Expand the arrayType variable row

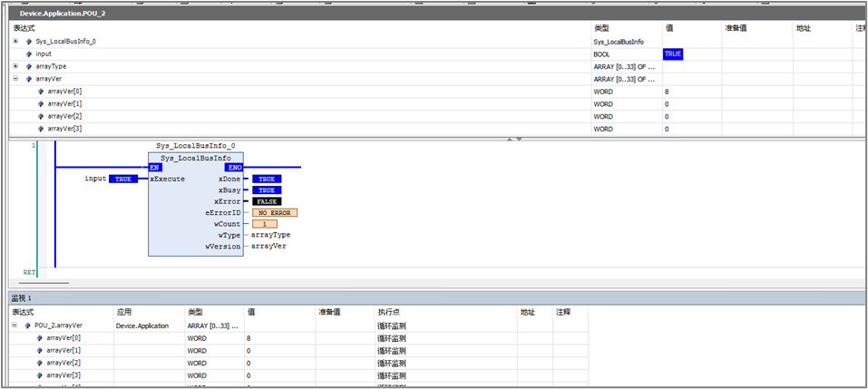(15, 66)
